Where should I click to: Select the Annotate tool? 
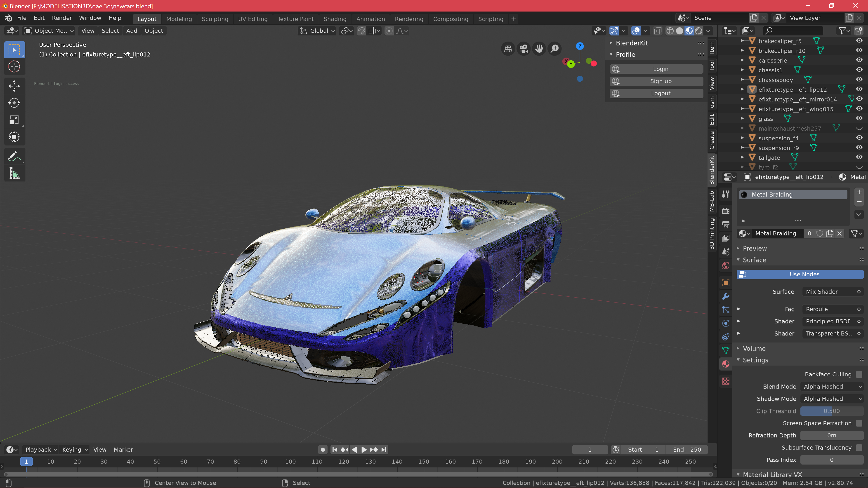14,156
